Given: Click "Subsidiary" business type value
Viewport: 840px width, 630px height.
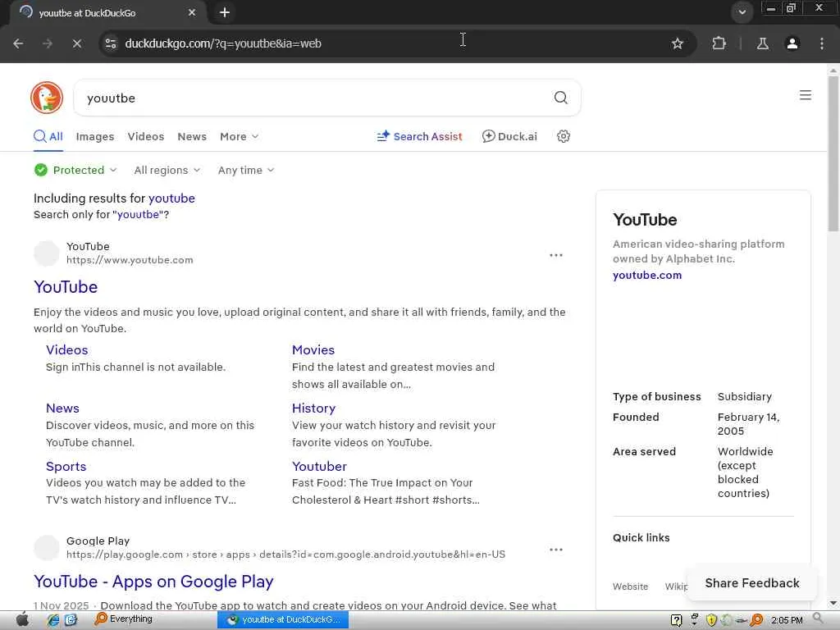Looking at the screenshot, I should pos(745,396).
